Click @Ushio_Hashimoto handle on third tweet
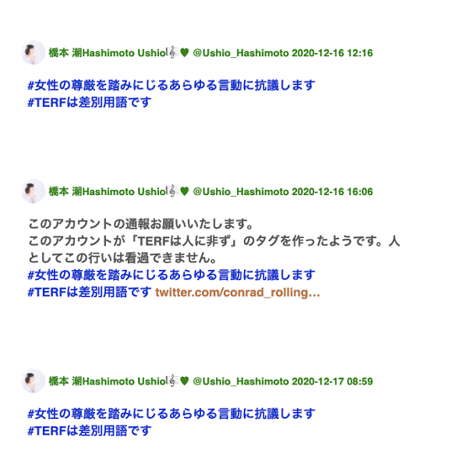 point(241,381)
